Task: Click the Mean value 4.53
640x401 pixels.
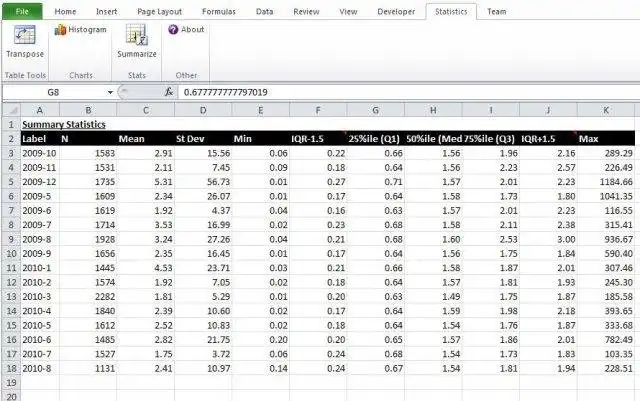Action: click(x=145, y=268)
